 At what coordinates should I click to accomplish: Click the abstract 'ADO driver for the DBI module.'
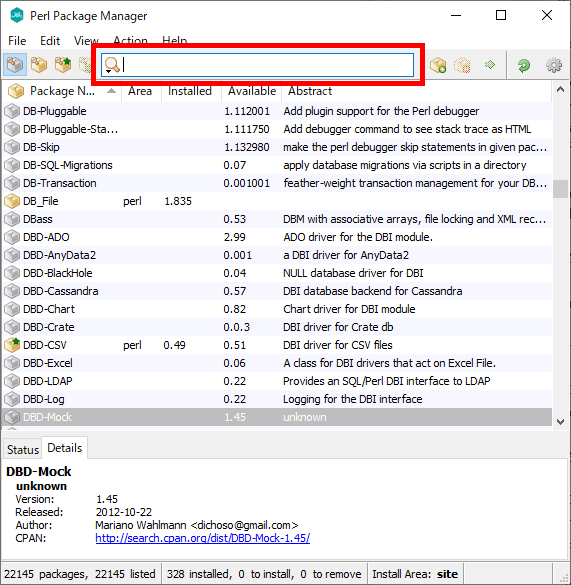[x=358, y=237]
